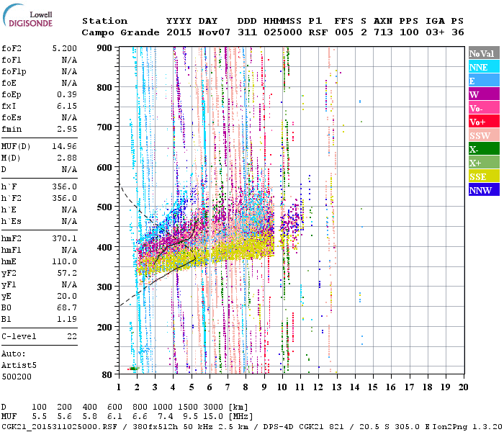This screenshot has width=504, height=432.
Task: Click the hmE value 110.0
Action: (x=65, y=262)
